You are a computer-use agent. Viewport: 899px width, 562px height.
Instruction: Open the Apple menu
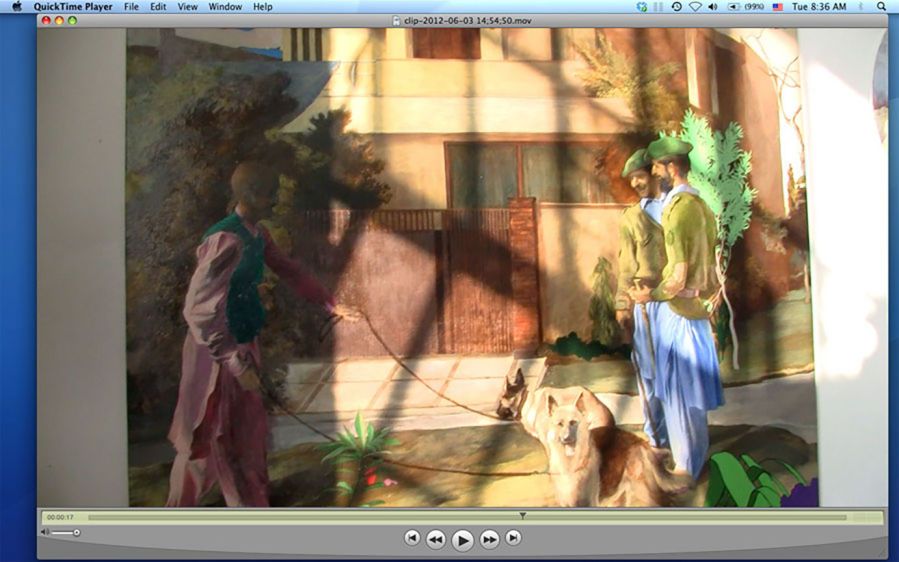point(16,7)
